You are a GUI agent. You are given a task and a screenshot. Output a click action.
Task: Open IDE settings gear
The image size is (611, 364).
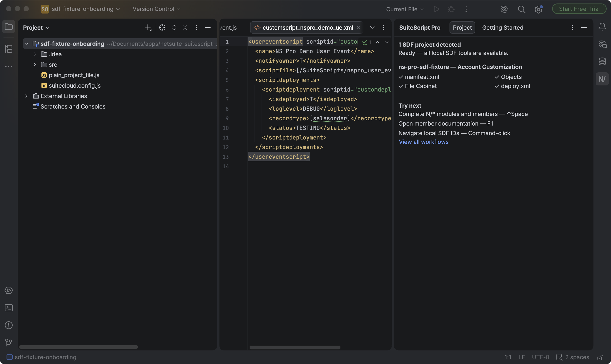click(539, 9)
